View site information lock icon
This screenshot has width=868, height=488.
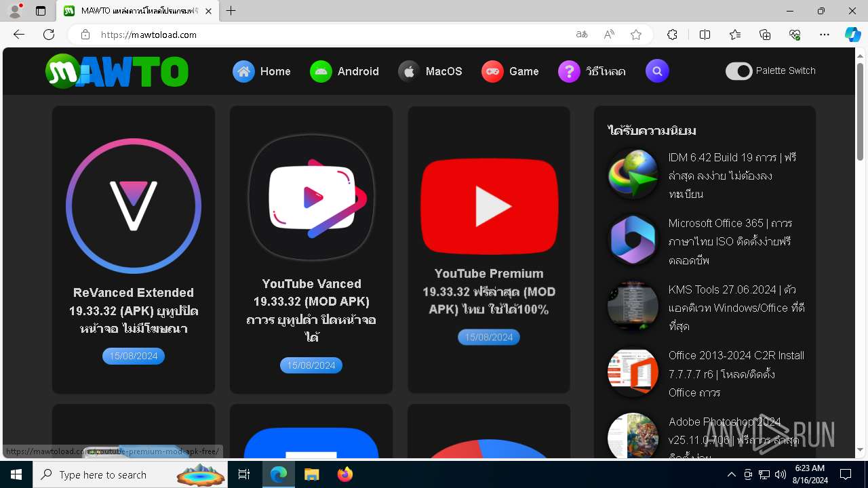click(85, 35)
